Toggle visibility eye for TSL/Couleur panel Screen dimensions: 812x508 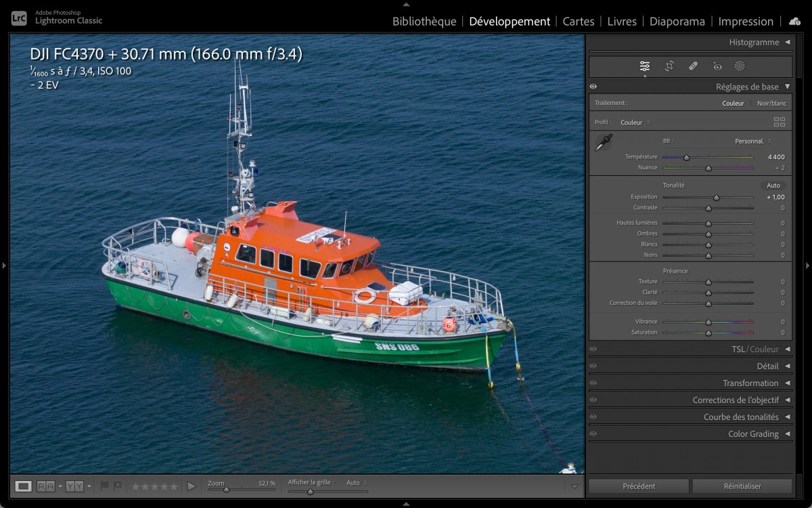click(x=593, y=350)
